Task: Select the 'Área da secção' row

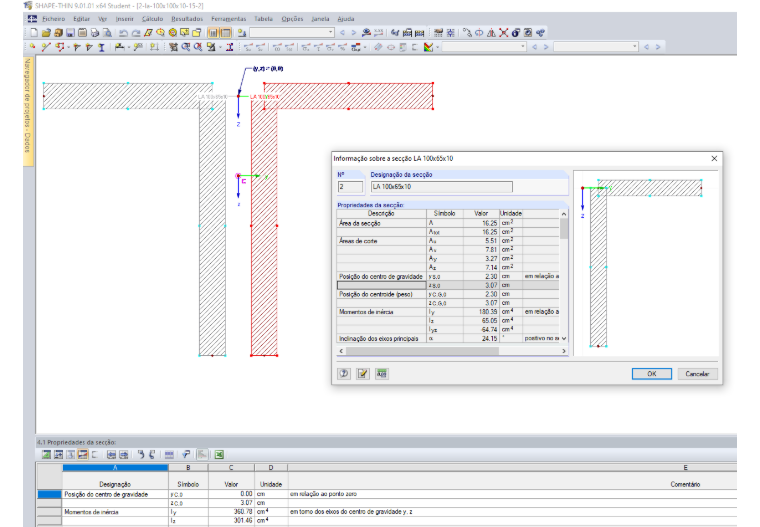Action: coord(448,223)
